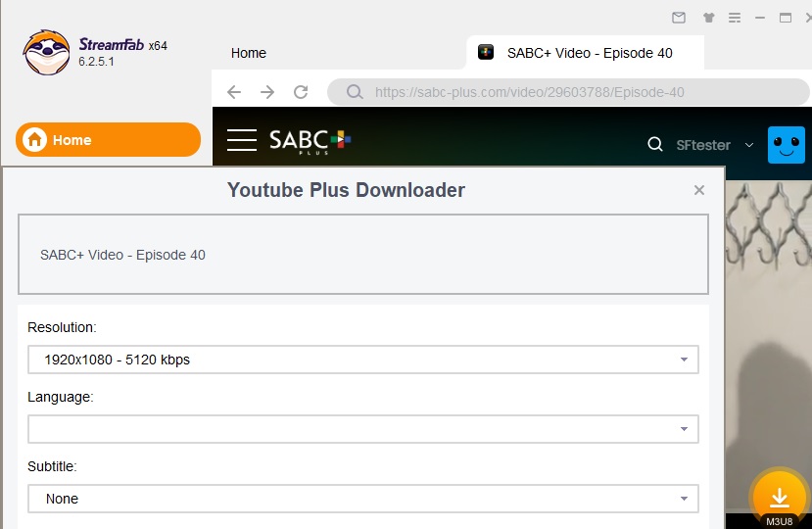Open the skin shirt icon in title bar

tap(708, 18)
